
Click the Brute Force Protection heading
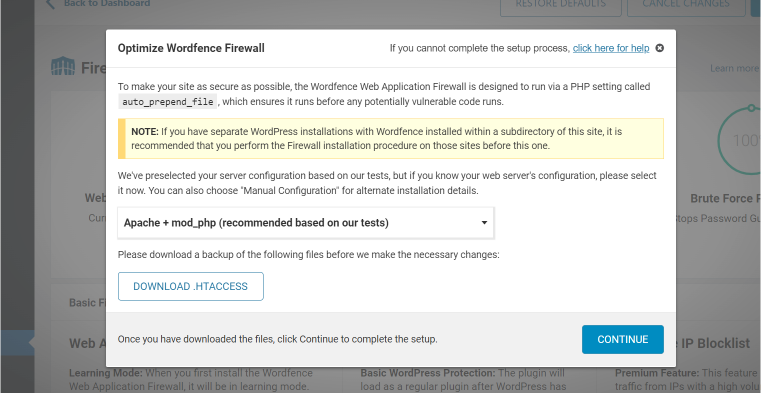tap(726, 198)
